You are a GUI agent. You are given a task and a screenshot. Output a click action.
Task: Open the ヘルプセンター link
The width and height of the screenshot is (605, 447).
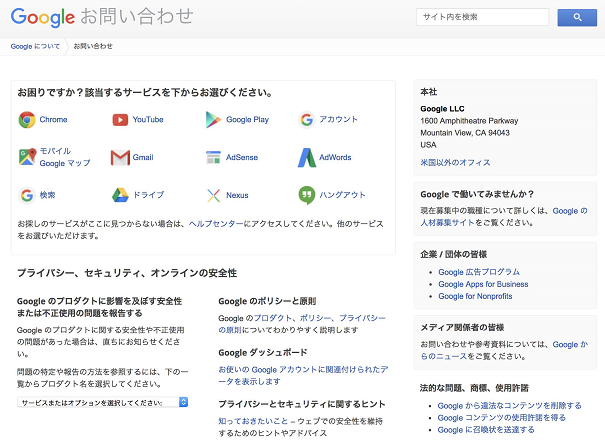(x=216, y=224)
